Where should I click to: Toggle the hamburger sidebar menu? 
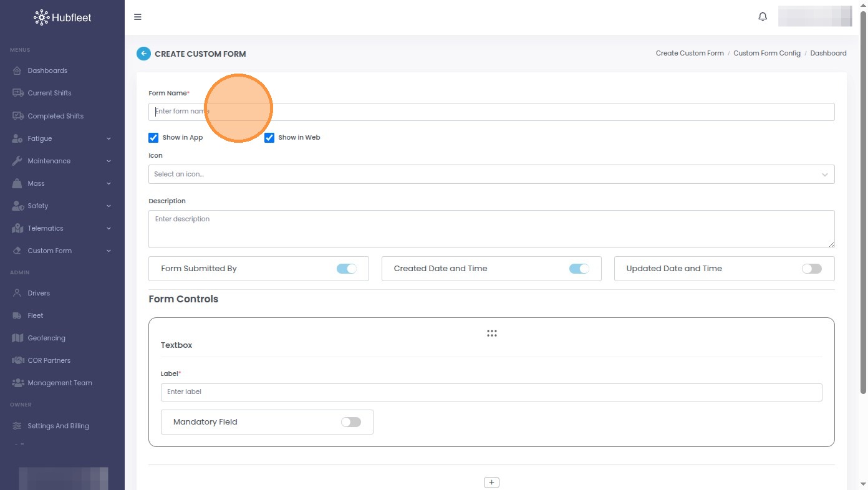(138, 17)
